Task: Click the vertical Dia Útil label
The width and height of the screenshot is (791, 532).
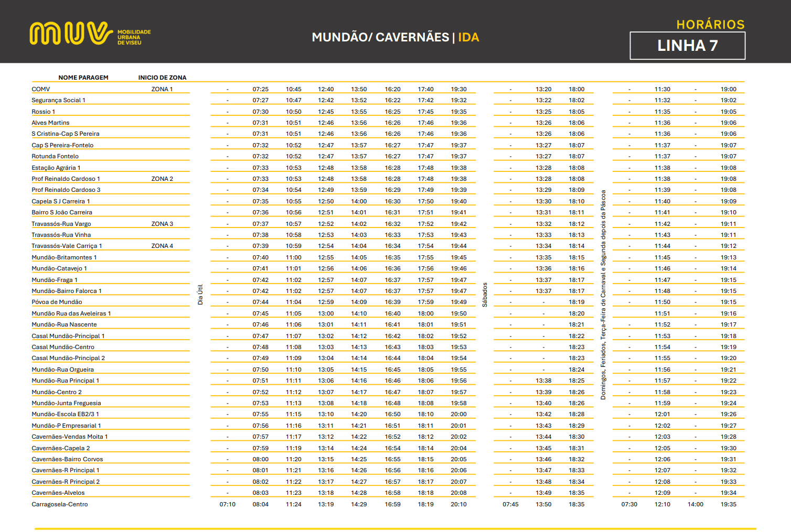Action: (x=200, y=295)
